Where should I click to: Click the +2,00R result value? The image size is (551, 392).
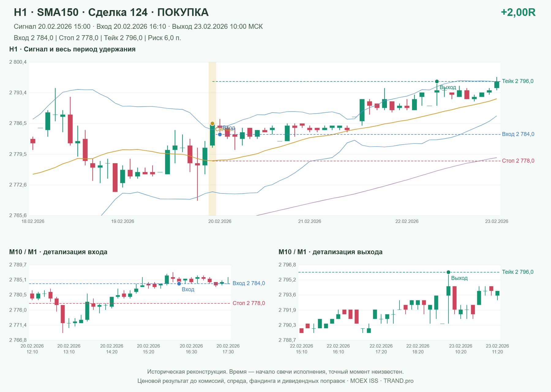click(x=518, y=12)
